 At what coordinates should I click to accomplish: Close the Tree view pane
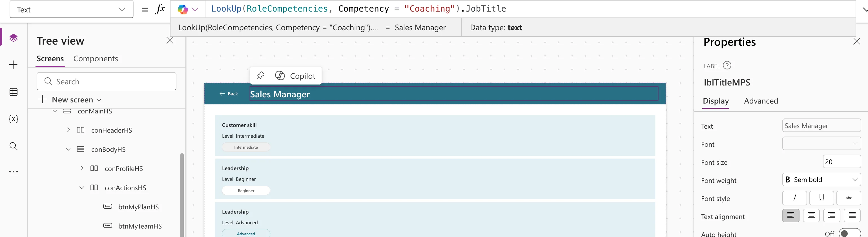pos(169,40)
